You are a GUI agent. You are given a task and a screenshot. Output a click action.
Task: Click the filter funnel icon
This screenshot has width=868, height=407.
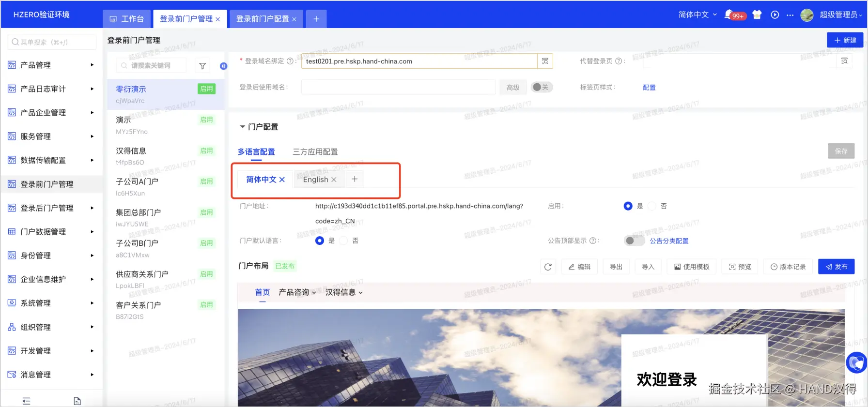pos(202,66)
